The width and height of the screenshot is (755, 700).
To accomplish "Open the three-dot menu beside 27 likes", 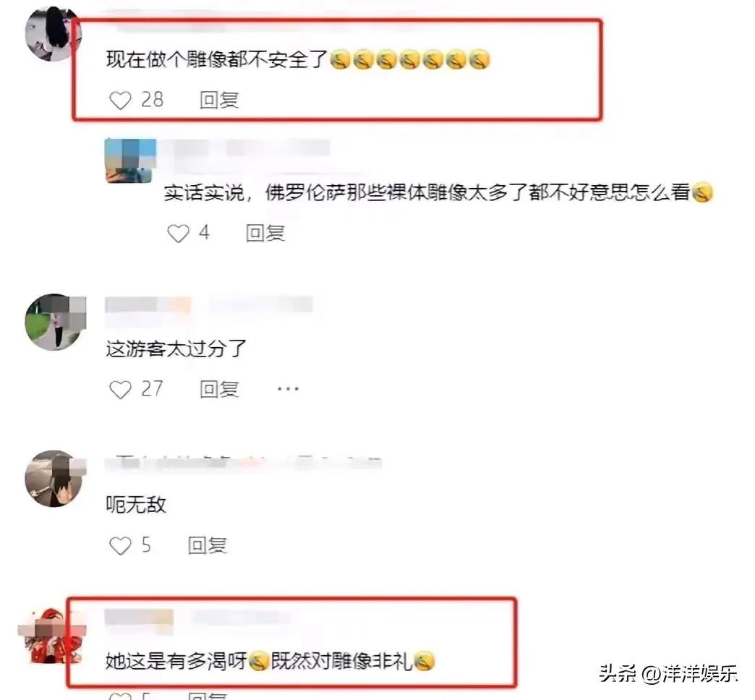I will tap(288, 388).
